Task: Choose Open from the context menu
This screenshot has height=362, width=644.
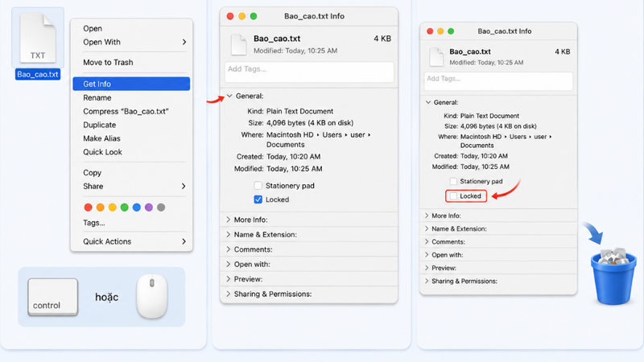Action: pos(131,28)
